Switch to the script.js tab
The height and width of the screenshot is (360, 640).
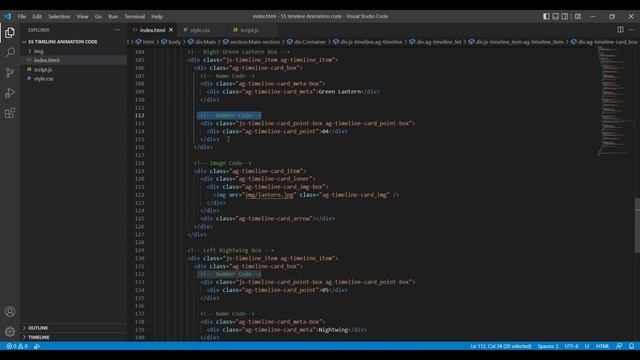pos(249,30)
